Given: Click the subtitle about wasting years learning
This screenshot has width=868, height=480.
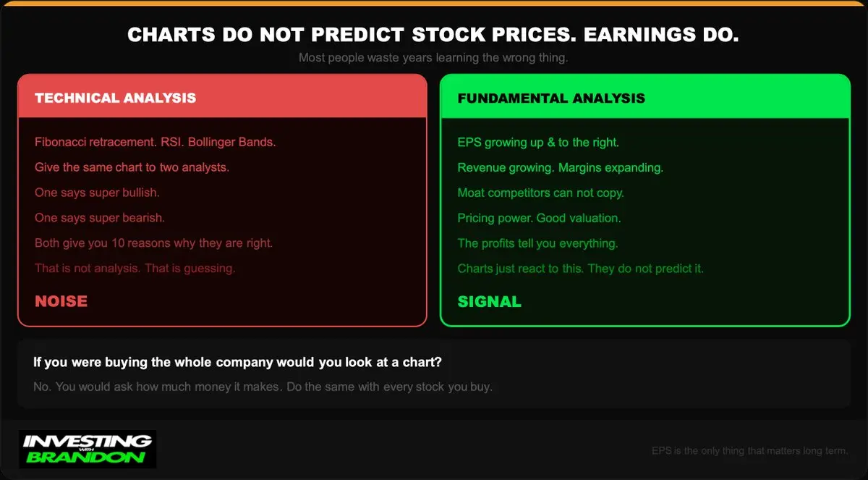Looking at the screenshot, I should pos(433,58).
